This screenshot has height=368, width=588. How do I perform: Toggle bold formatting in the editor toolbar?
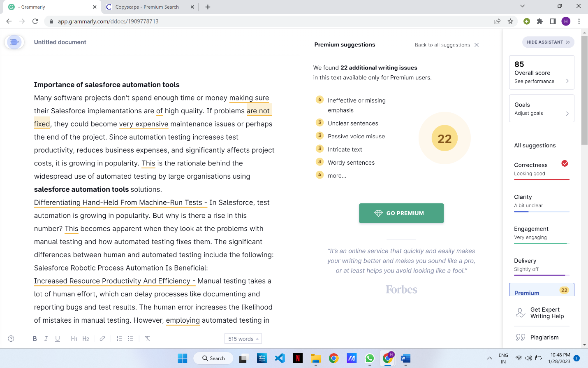pos(35,339)
